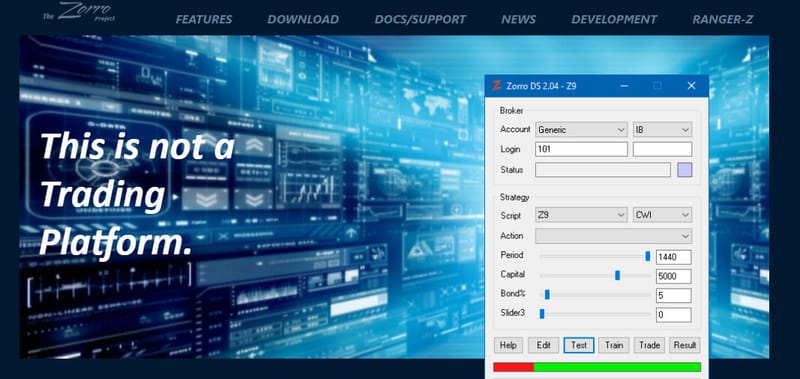
Task: Click the Bond% slider handle
Action: 547,295
